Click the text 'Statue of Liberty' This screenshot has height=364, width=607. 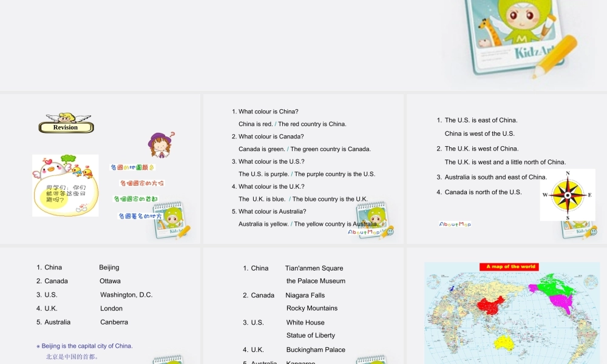(311, 335)
